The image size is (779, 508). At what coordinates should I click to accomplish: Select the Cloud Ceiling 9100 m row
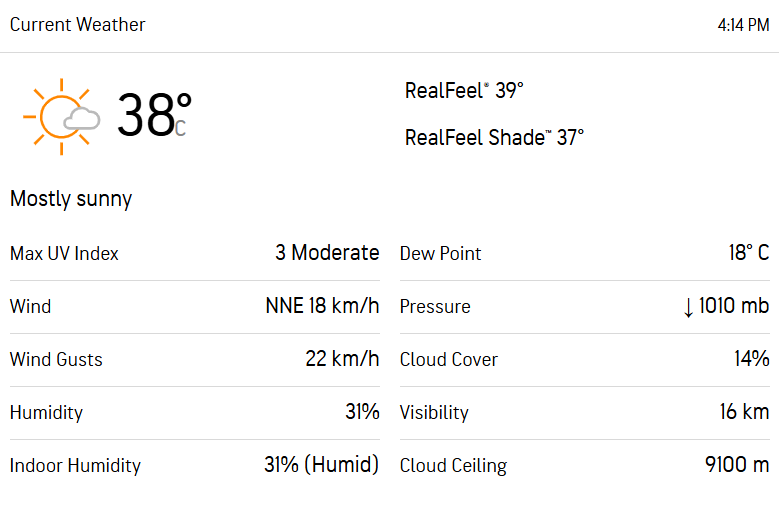click(584, 466)
